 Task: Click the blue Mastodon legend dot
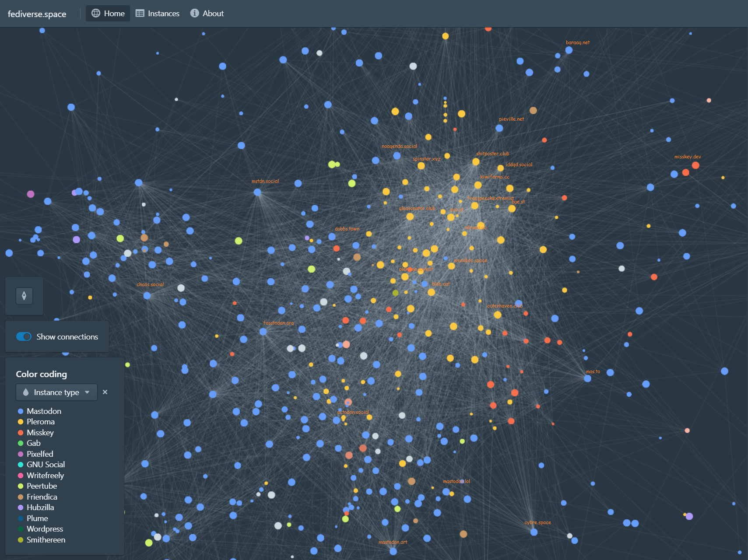click(21, 411)
